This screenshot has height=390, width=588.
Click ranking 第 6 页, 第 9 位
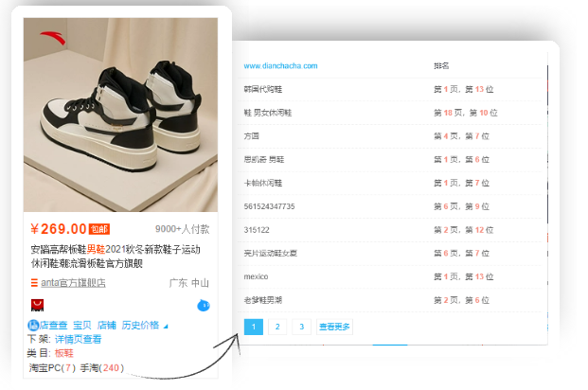[462, 206]
